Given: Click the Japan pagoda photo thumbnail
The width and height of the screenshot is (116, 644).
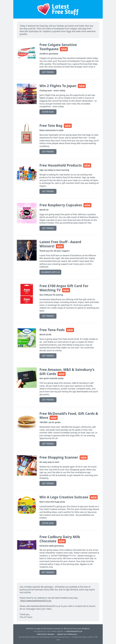Looking at the screenshot, I should tap(27, 92).
